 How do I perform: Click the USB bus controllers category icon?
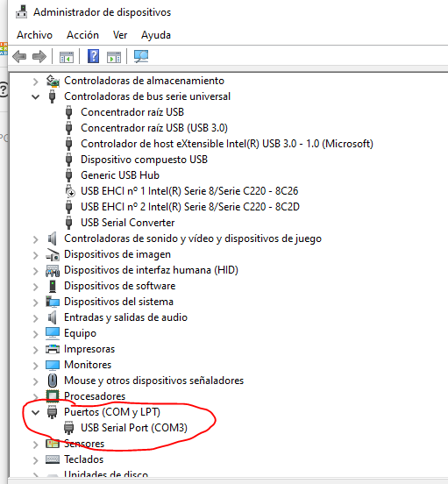point(52,96)
